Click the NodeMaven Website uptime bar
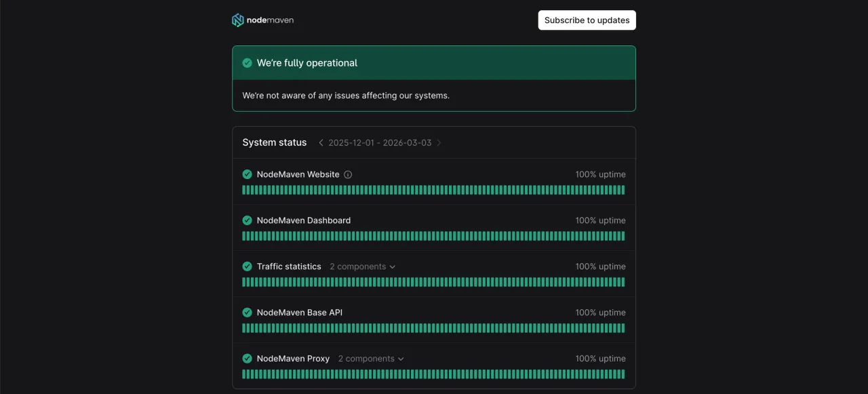The width and height of the screenshot is (868, 394). (x=433, y=191)
